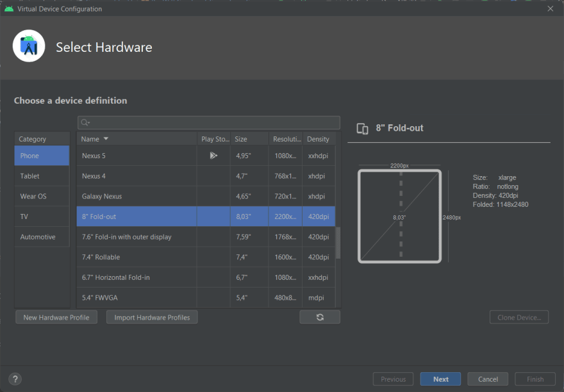Click Import Hardware Profiles button

152,317
